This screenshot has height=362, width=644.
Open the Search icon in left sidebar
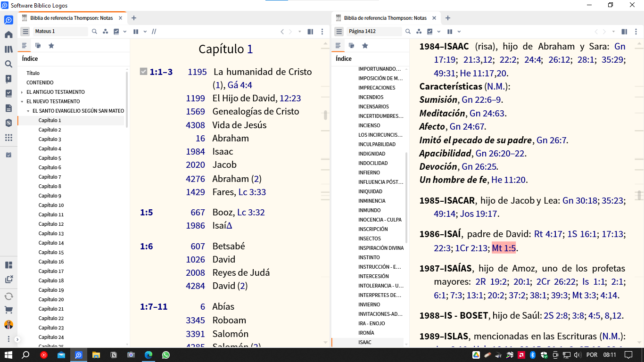point(8,64)
